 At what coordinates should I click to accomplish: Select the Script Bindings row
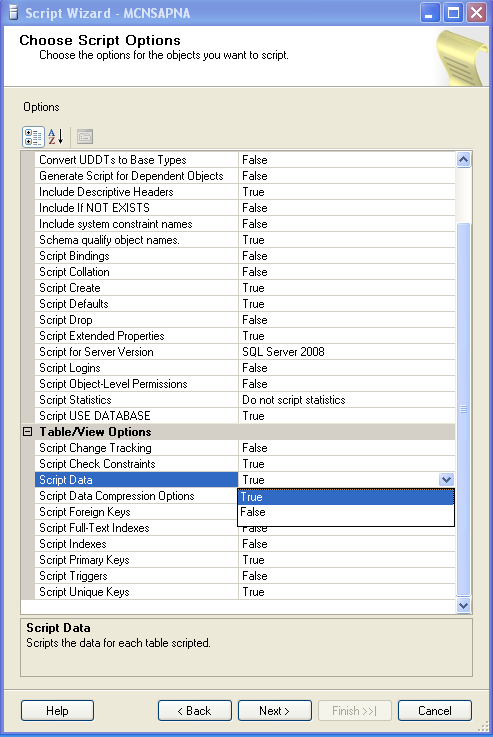[x=245, y=256]
